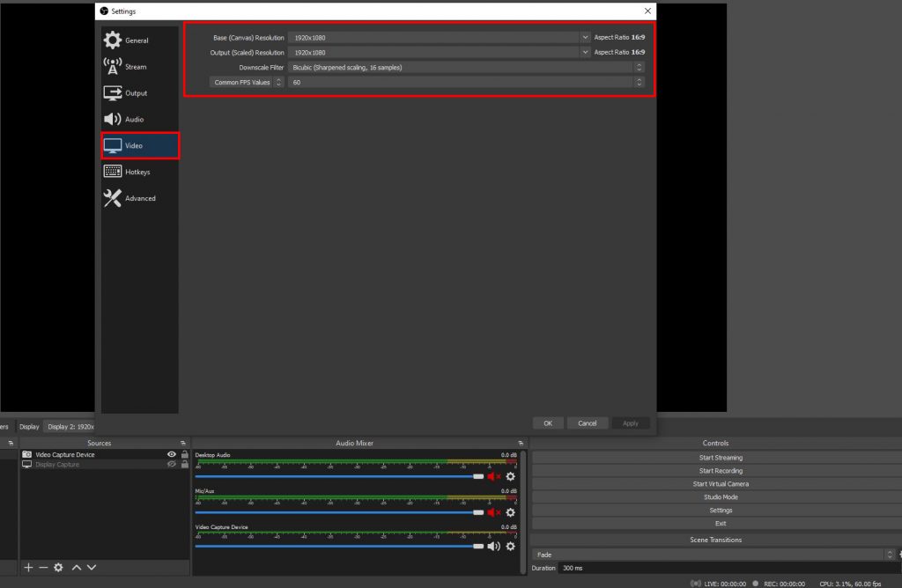Unmute Desktop Audio via its speaker icon
Image resolution: width=902 pixels, height=588 pixels.
click(x=493, y=476)
